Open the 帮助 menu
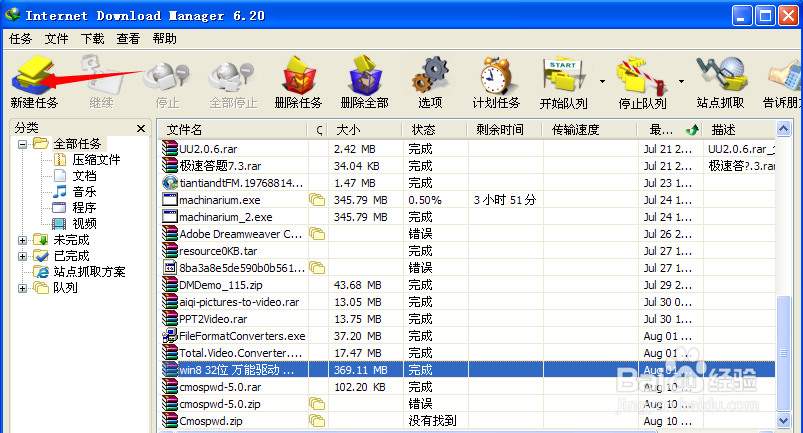This screenshot has width=803, height=433. click(164, 39)
